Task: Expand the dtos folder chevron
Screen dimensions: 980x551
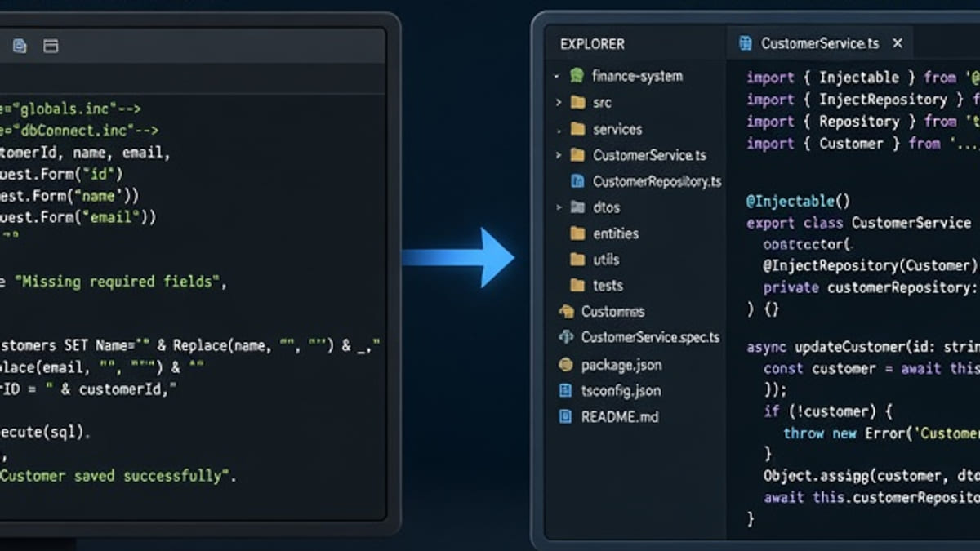Action: [559, 207]
